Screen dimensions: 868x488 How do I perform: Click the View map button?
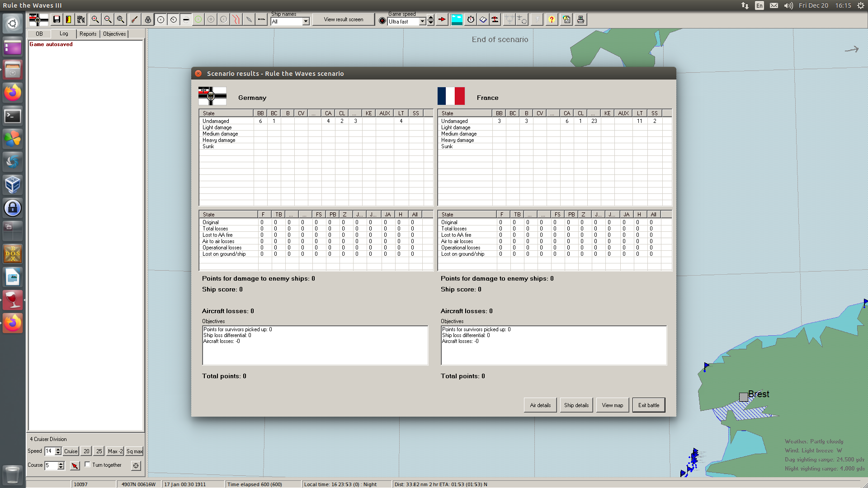coord(613,405)
